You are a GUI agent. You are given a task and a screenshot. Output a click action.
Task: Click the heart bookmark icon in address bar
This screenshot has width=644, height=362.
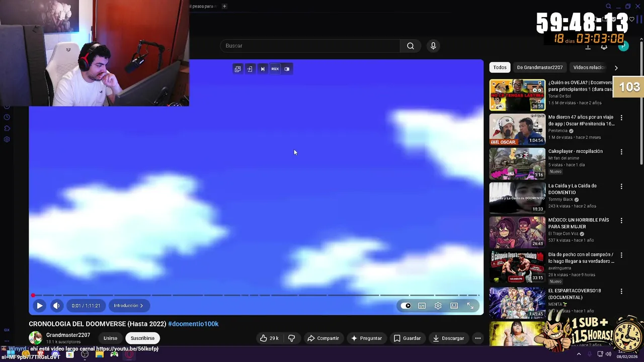632,20
